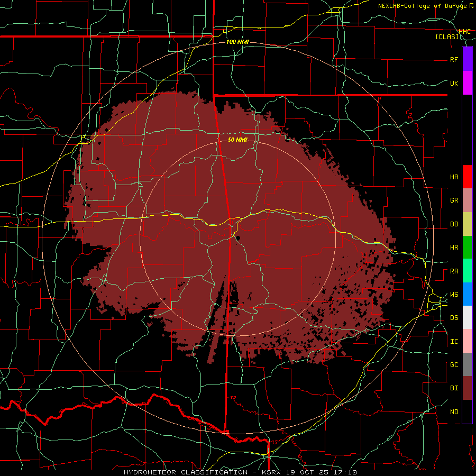Image resolution: width=476 pixels, height=476 pixels.
Task: Select the yellow-green BD legend swatch
Action: pos(467,224)
